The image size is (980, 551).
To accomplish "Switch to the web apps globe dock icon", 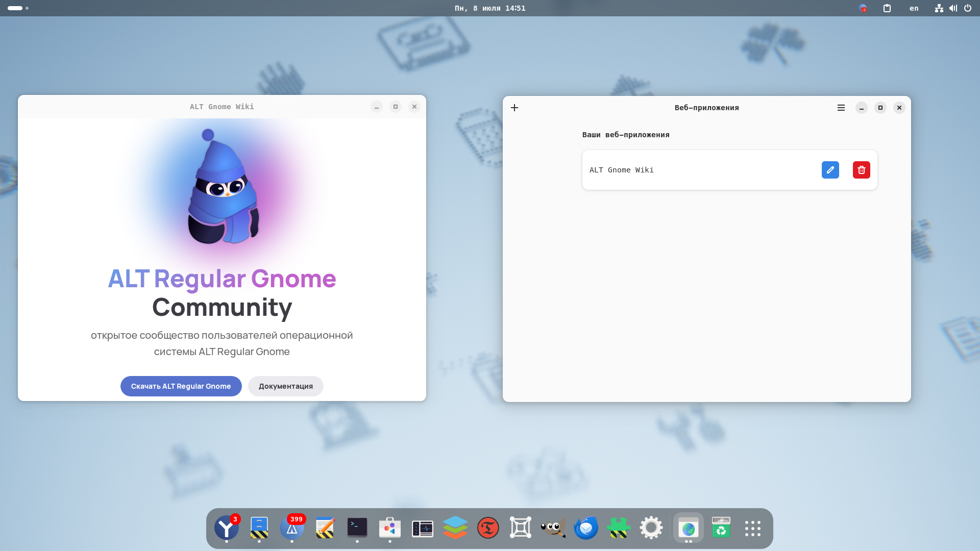I will [x=689, y=528].
